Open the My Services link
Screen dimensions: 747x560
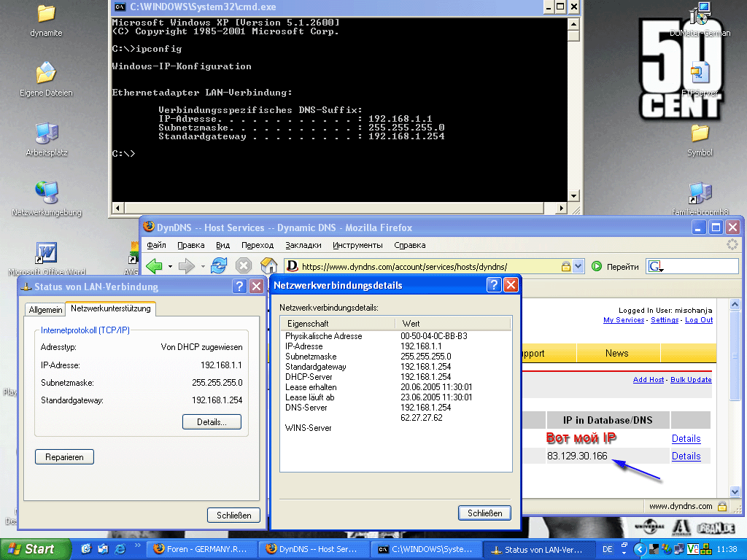click(x=624, y=320)
